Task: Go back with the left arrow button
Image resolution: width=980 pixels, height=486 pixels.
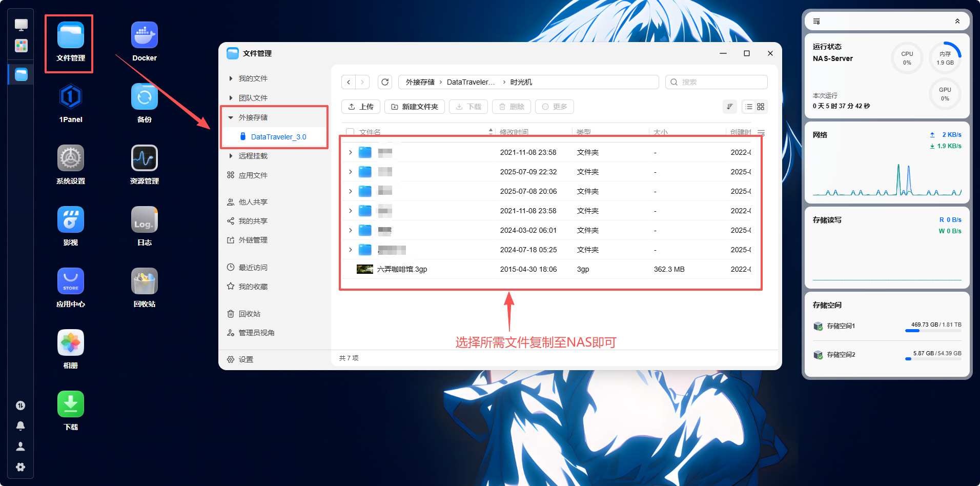Action: tap(349, 82)
